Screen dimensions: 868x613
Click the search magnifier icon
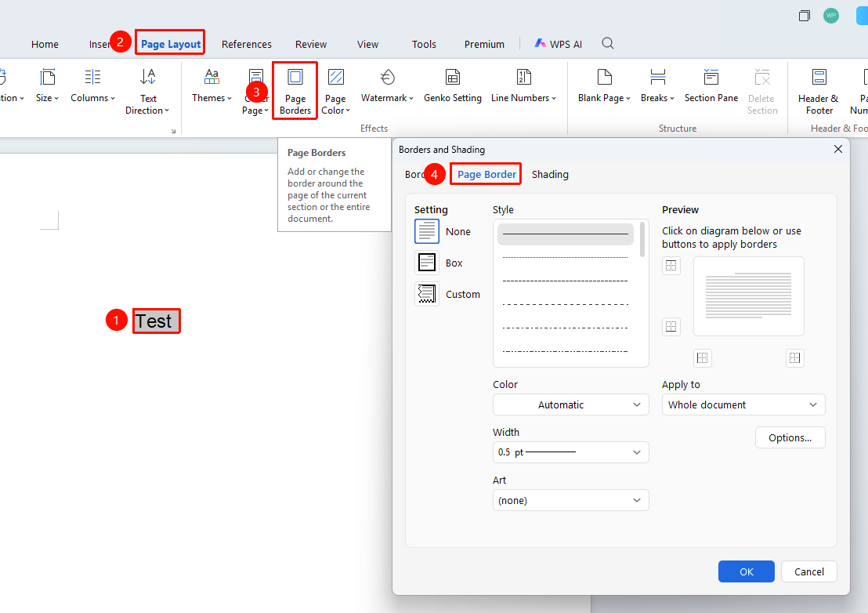click(x=608, y=43)
